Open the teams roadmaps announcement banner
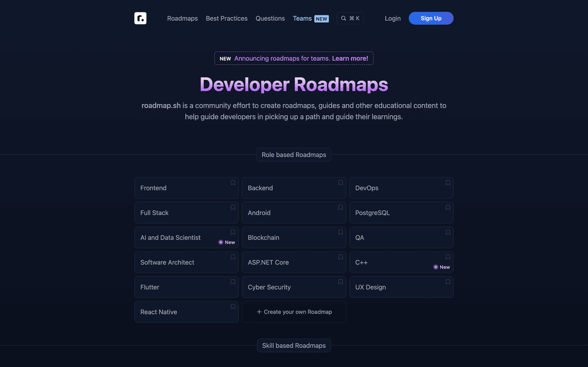The image size is (588, 367). (x=294, y=58)
